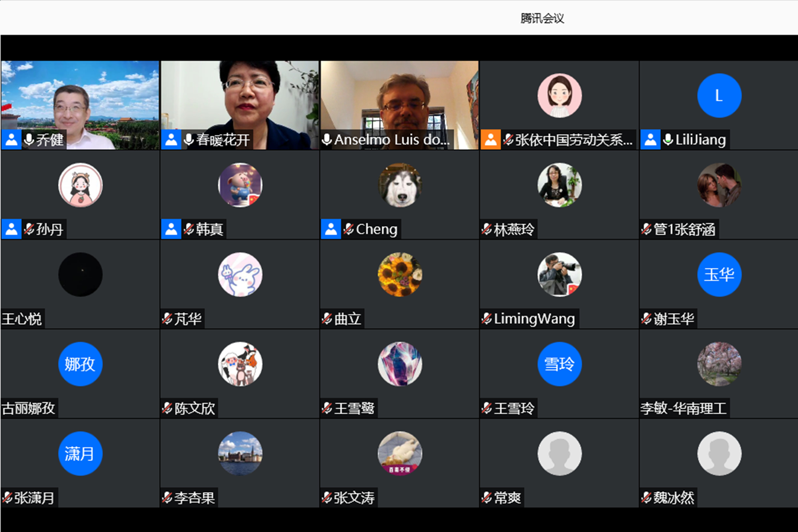The height and width of the screenshot is (532, 798).
Task: Click the muted mic icon next to Cheng
Action: pyautogui.click(x=348, y=229)
